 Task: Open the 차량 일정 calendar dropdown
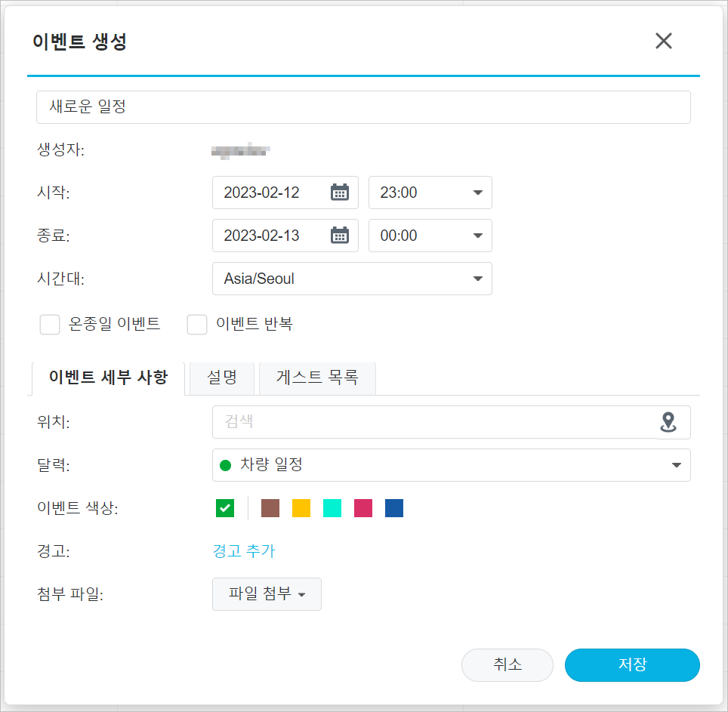(x=676, y=465)
